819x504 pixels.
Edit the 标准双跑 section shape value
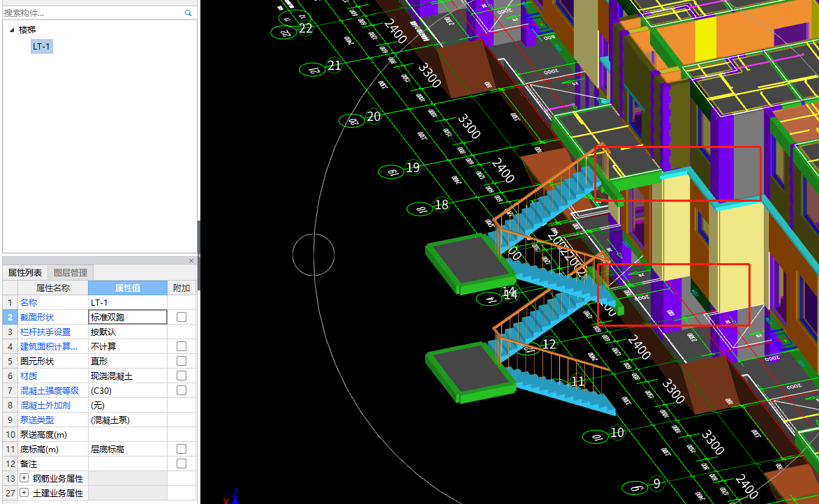[x=128, y=317]
